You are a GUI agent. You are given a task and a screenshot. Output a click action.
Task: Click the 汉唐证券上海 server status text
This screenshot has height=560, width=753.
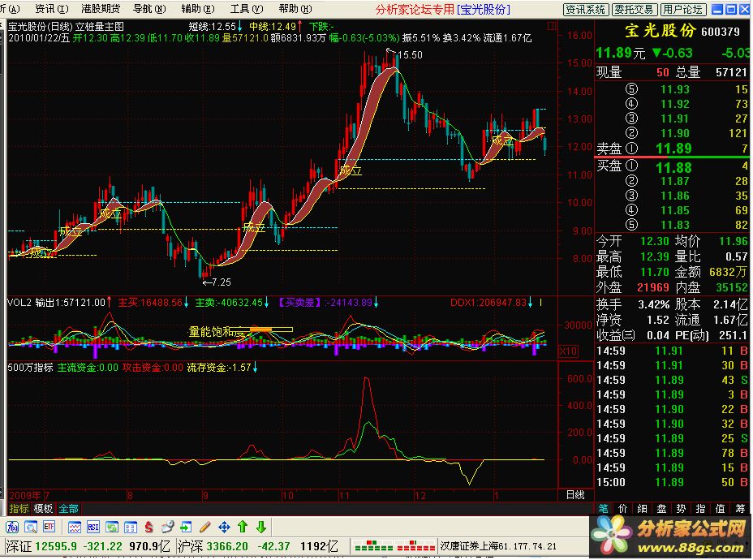pos(498,547)
